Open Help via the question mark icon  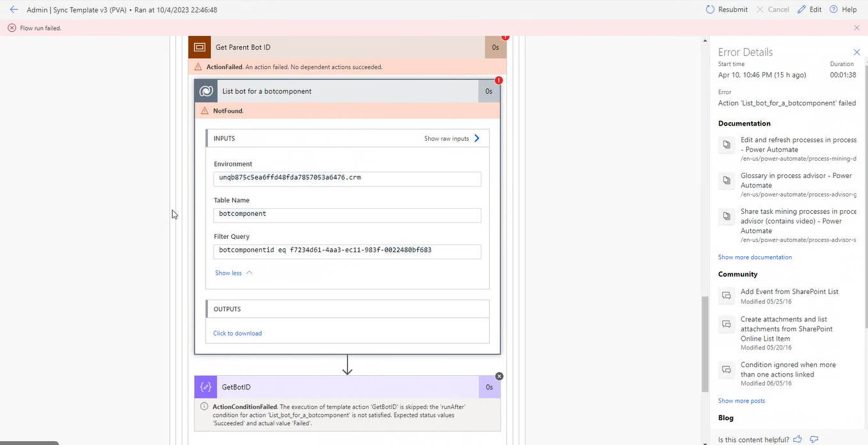point(833,9)
